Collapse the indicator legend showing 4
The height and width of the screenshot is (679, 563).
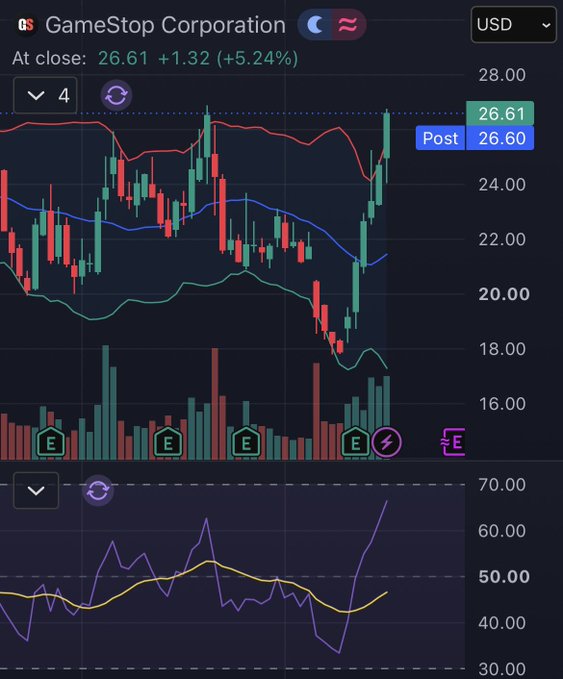coord(45,95)
